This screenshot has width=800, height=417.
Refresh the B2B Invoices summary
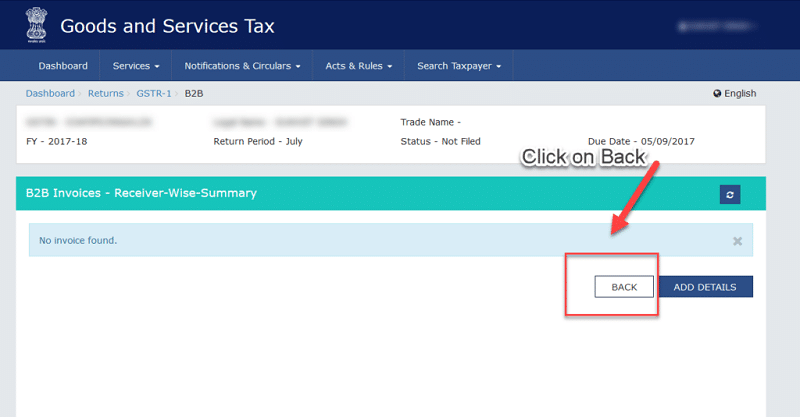[x=730, y=194]
